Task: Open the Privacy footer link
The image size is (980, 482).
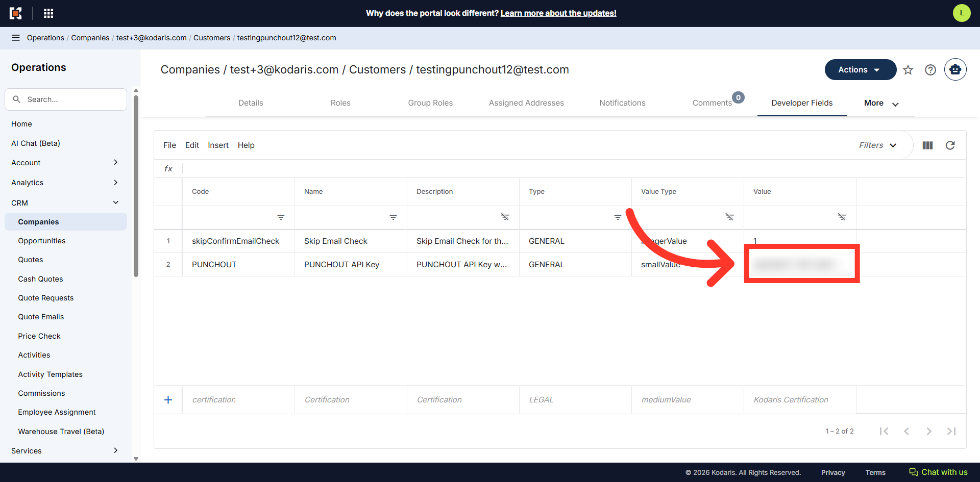Action: 833,473
